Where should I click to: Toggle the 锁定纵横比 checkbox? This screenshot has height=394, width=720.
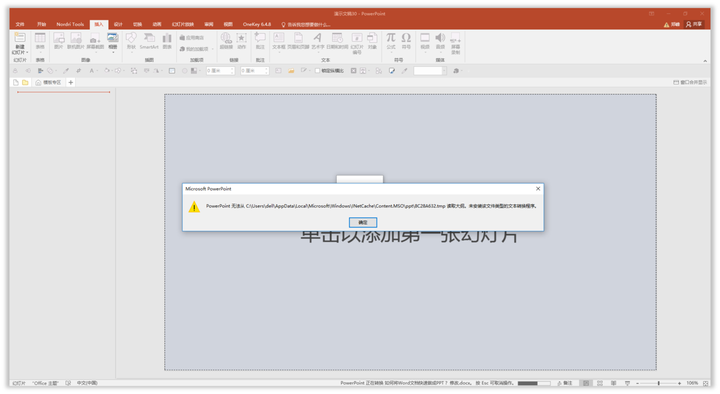point(317,71)
